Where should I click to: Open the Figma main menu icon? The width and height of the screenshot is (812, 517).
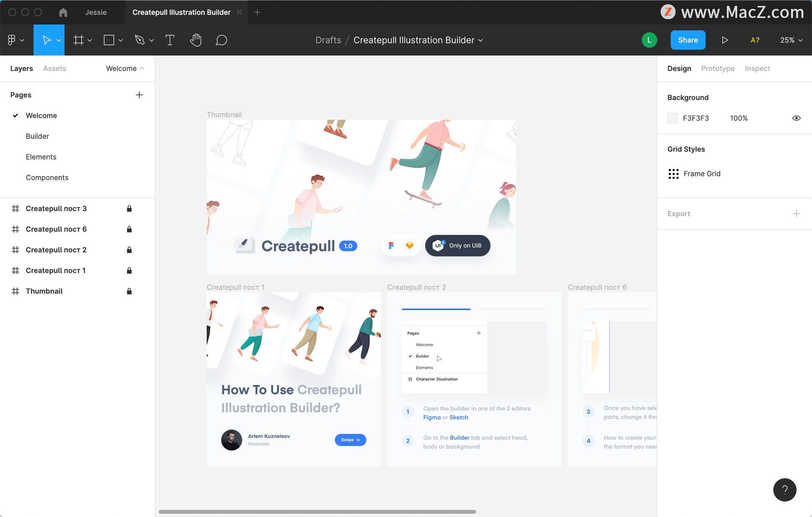[x=11, y=40]
